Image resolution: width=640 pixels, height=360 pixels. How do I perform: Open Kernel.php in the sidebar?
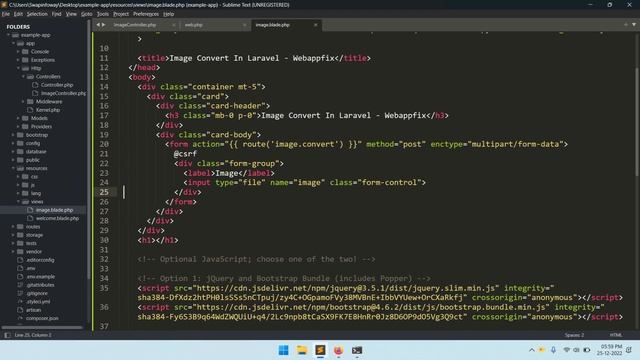[x=48, y=110]
